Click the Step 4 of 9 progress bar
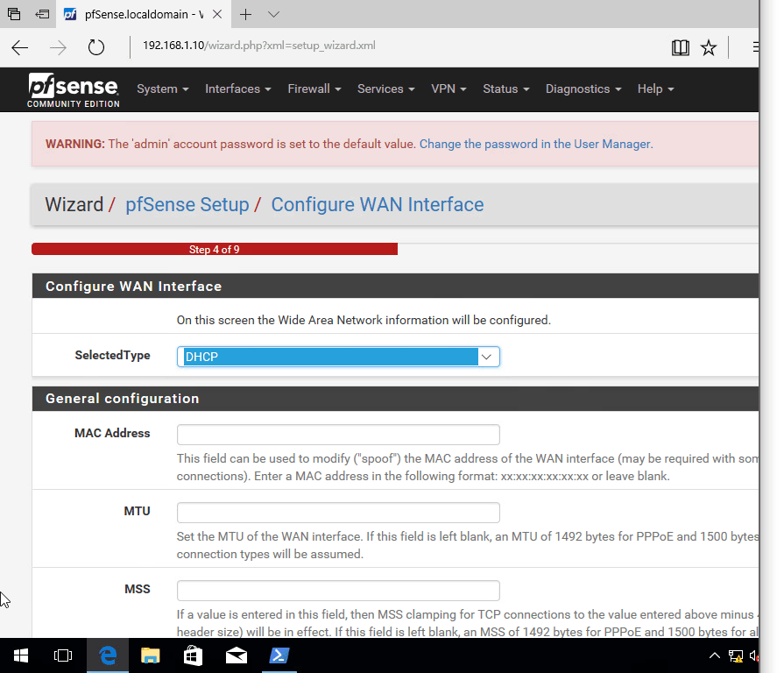This screenshot has height=673, width=784. click(x=214, y=249)
